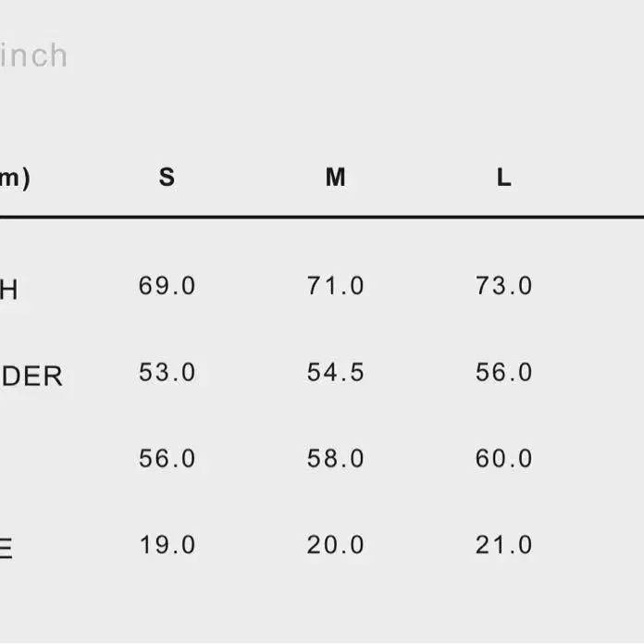644x644 pixels.
Task: Click the cm unit header label
Action: point(15,180)
